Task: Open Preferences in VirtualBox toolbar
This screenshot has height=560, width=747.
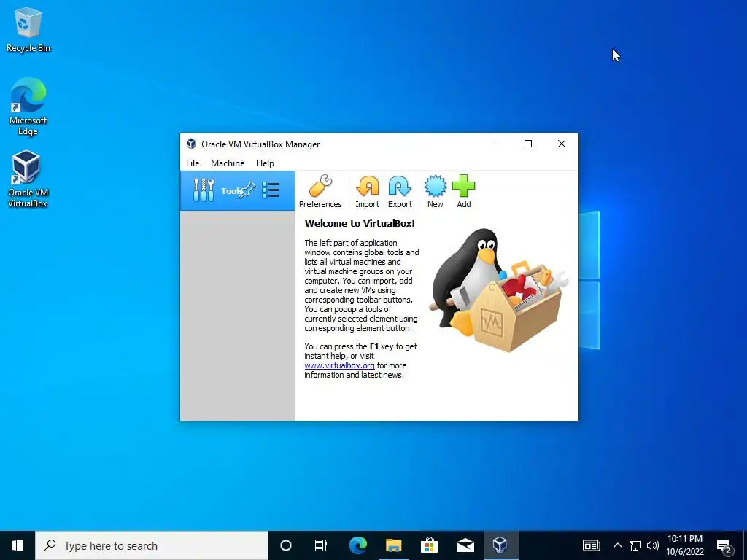Action: (320, 192)
